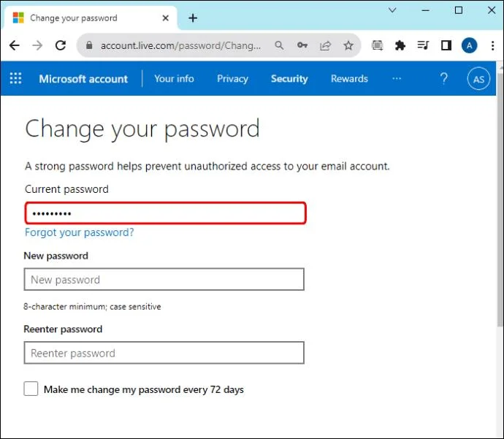The image size is (504, 439).
Task: Open the Your info tab
Action: pos(175,78)
